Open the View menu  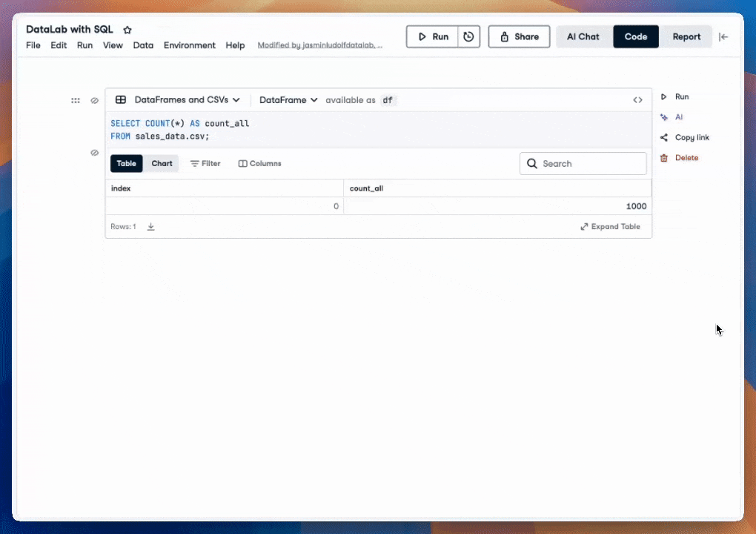click(113, 44)
